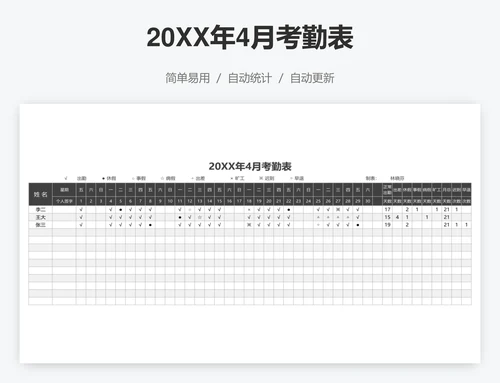Image resolution: width=500 pixels, height=383 pixels.
Task: Select the 正常出勤 summary header
Action: coord(387,190)
